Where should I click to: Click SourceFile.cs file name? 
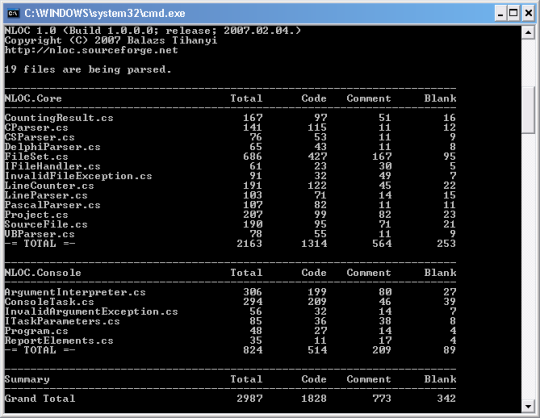[x=46, y=224]
